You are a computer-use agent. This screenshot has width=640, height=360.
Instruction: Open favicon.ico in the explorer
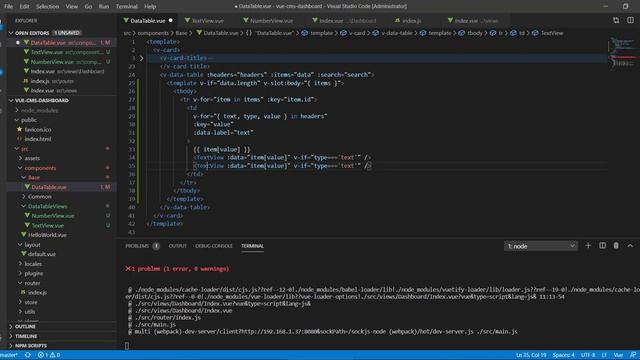click(38, 129)
